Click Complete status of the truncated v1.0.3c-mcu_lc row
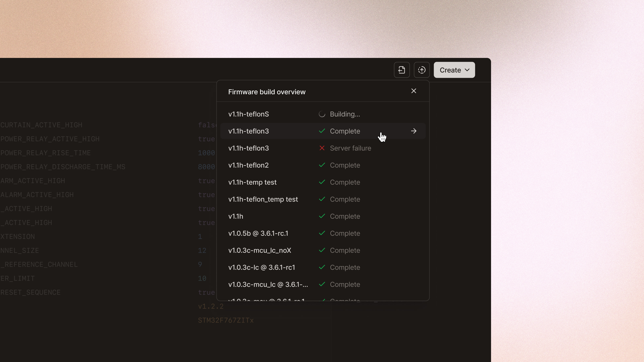644x362 pixels. pyautogui.click(x=345, y=284)
